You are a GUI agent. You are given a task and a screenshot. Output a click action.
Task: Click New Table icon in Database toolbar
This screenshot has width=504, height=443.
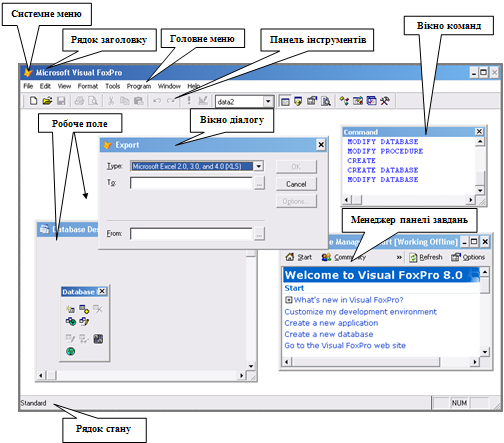pos(70,309)
